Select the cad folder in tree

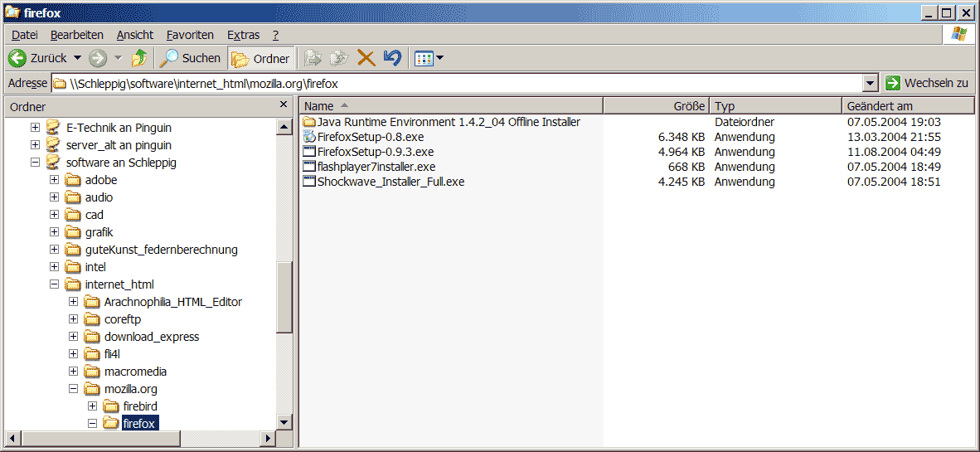(x=94, y=215)
